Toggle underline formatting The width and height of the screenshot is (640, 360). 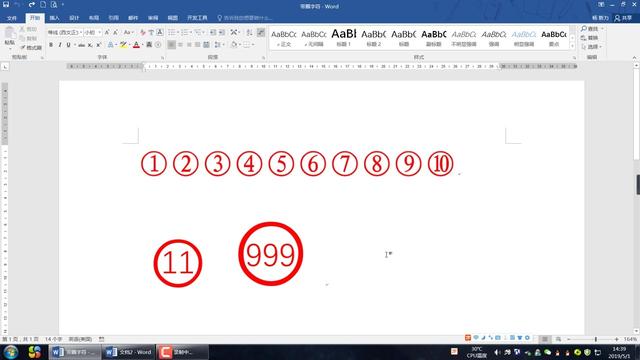(x=68, y=45)
